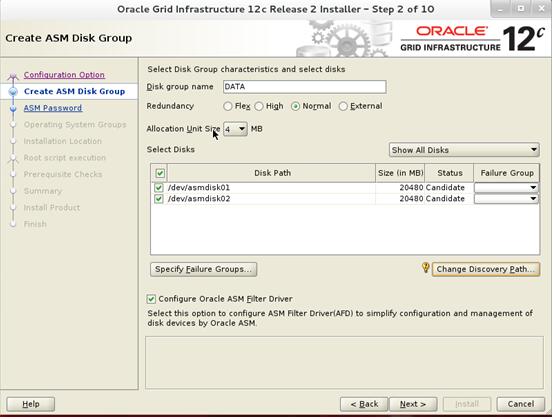
Task: Select Normal redundancy
Action: 296,106
